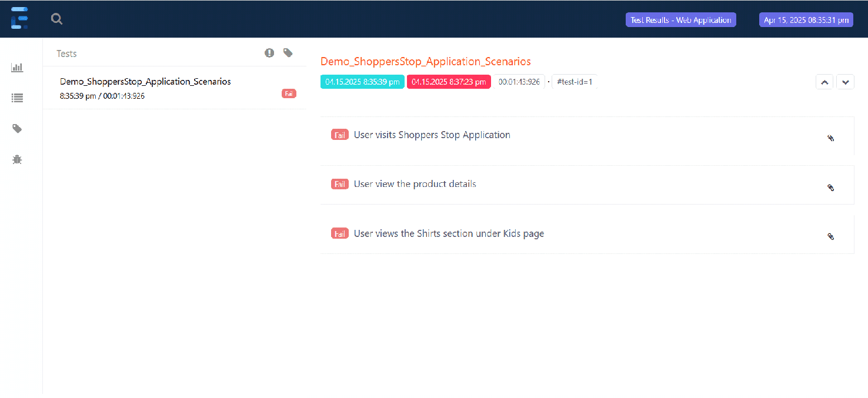The width and height of the screenshot is (868, 398).
Task: Jump to next test with down chevron
Action: click(845, 82)
